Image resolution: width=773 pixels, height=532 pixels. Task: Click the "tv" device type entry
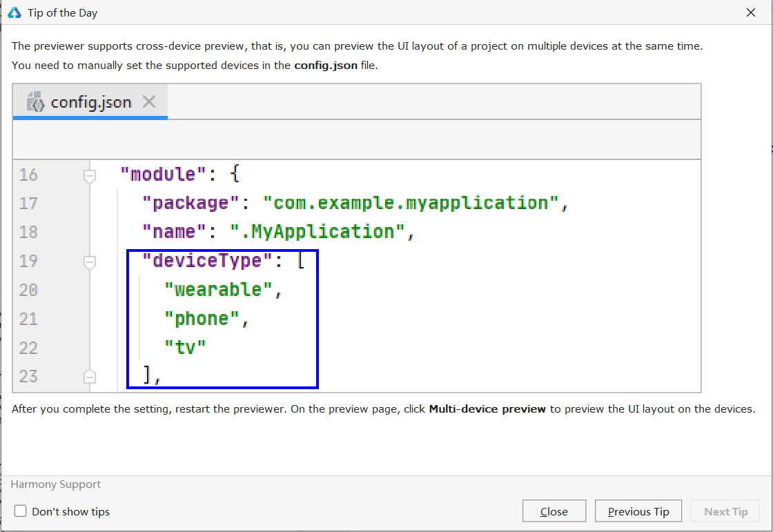(185, 347)
